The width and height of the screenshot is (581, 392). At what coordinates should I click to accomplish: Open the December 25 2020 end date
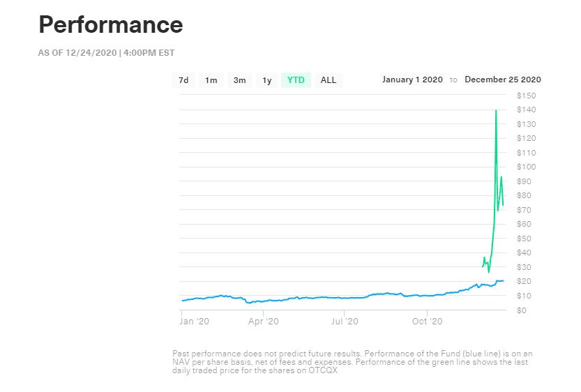tap(502, 80)
